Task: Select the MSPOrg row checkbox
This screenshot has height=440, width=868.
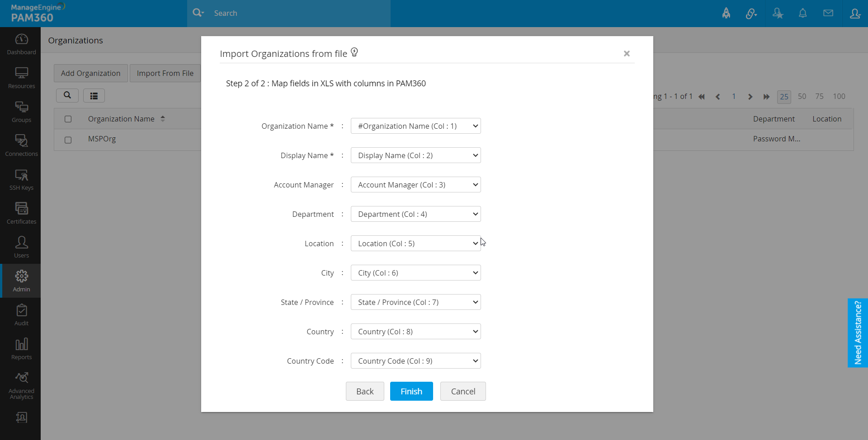Action: click(x=68, y=140)
